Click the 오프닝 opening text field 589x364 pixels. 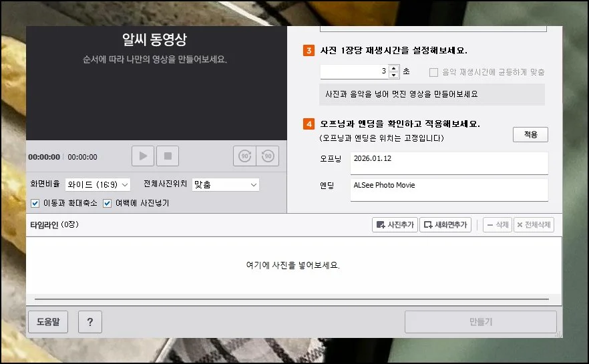point(449,162)
